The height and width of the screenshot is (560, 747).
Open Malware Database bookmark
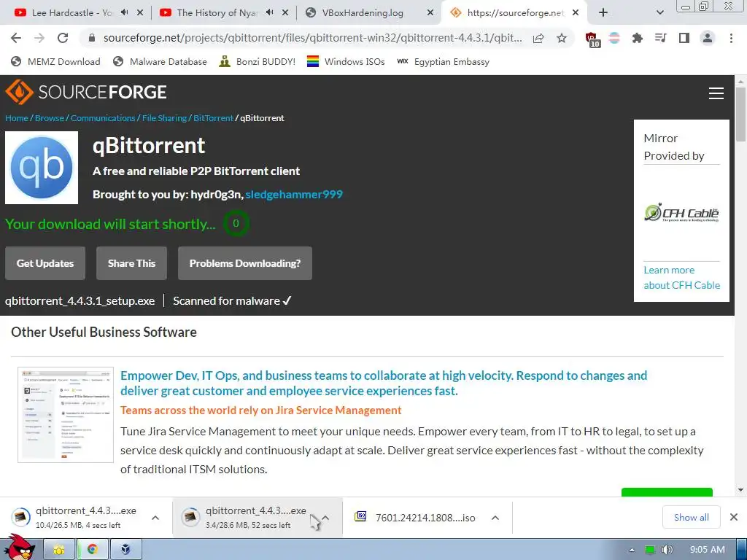point(160,61)
